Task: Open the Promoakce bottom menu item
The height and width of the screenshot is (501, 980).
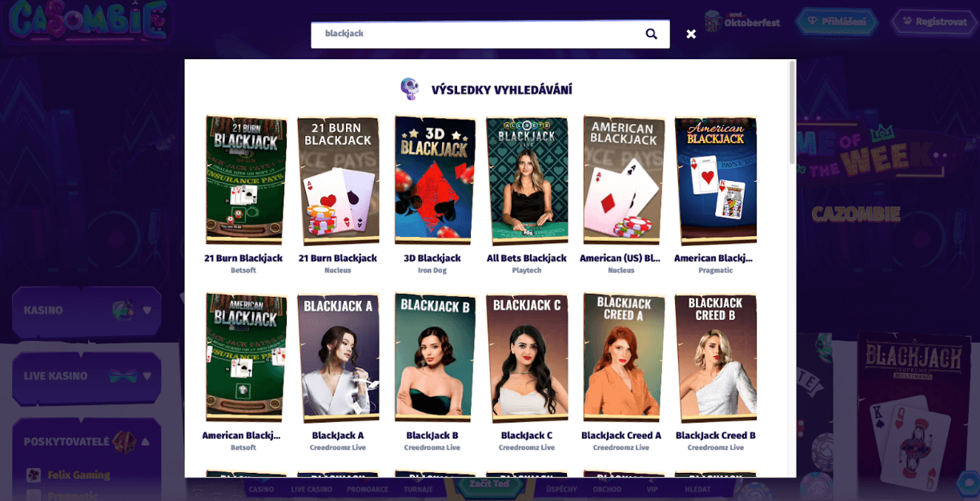Action: (367, 489)
